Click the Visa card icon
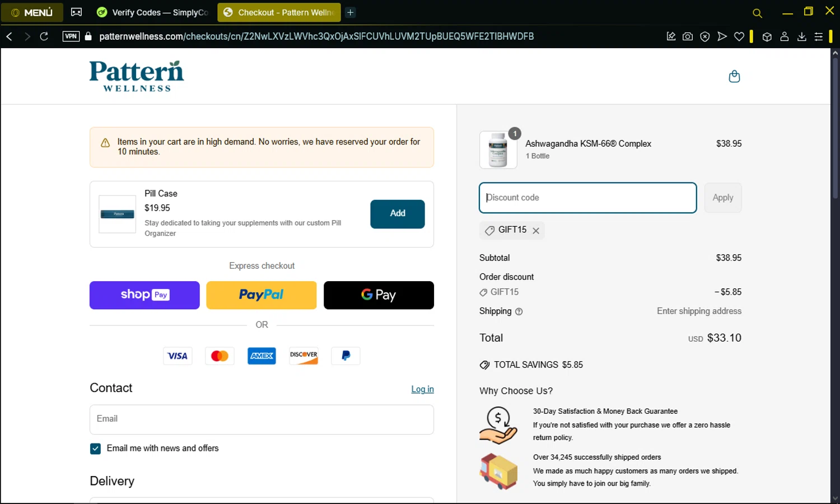The image size is (840, 504). (178, 356)
